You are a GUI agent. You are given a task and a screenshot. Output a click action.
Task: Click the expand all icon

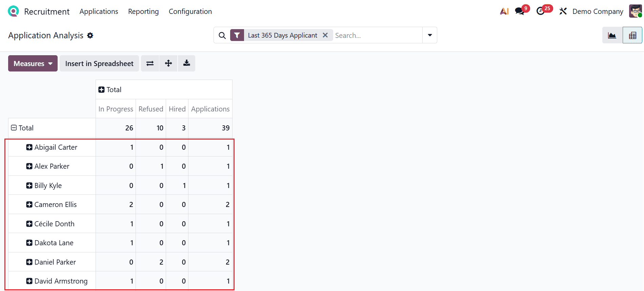[168, 63]
